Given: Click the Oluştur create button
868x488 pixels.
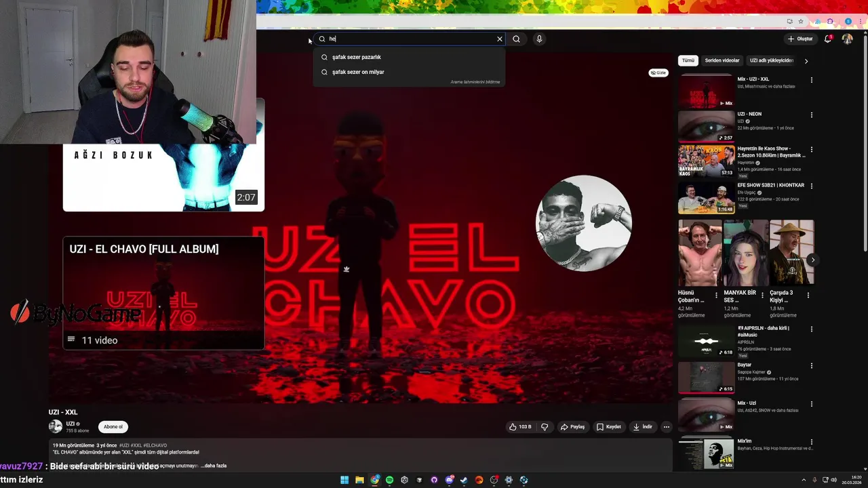Looking at the screenshot, I should pyautogui.click(x=800, y=39).
